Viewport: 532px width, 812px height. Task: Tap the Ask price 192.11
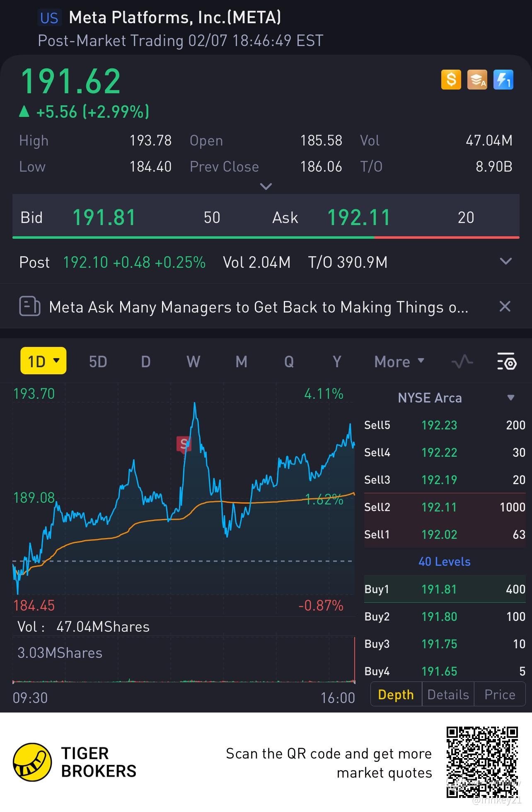tap(359, 218)
